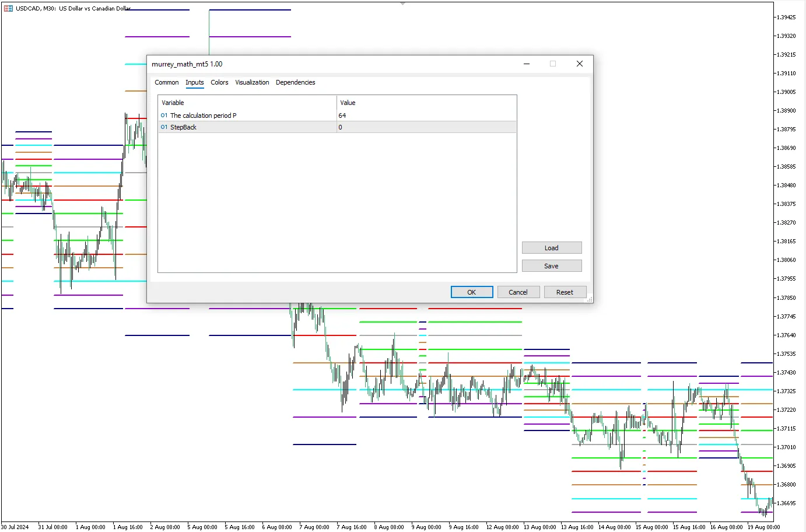The image size is (806, 532).
Task: Select the calculation period P value 64
Action: 426,116
